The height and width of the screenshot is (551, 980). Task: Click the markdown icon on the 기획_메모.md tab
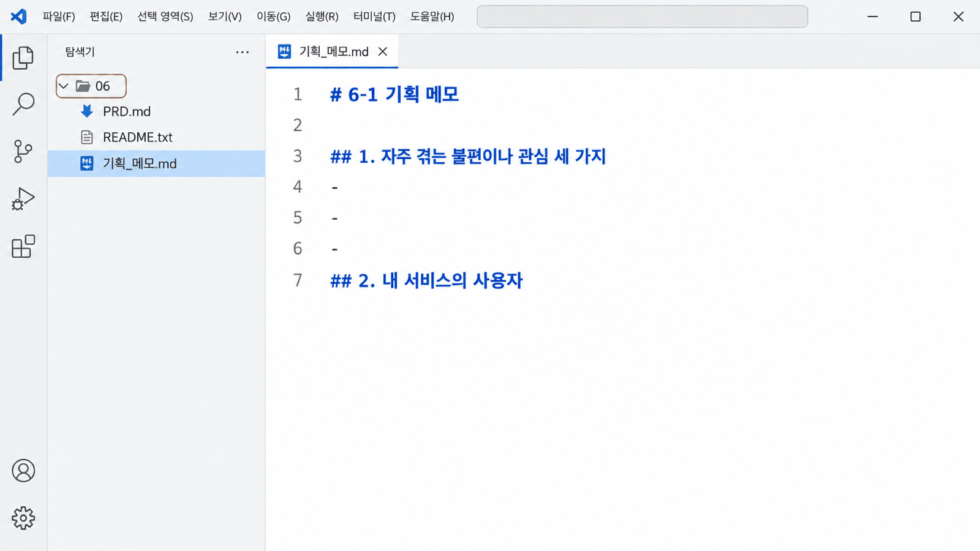click(284, 51)
